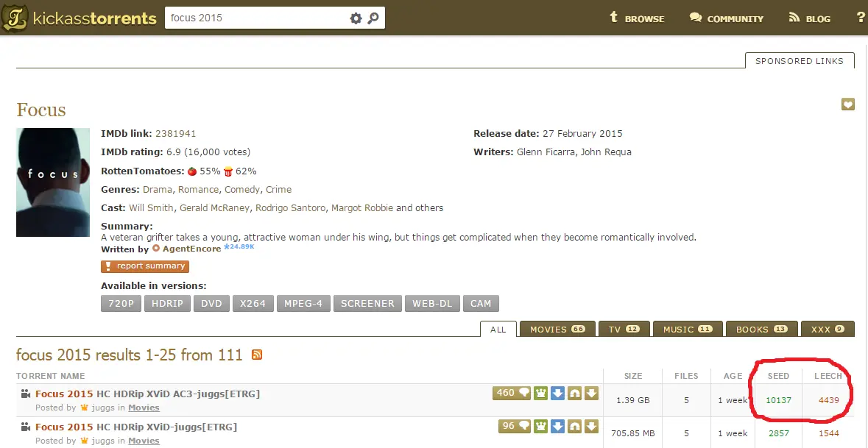Click the Comedy genre link
Image resolution: width=868 pixels, height=448 pixels.
coord(242,190)
